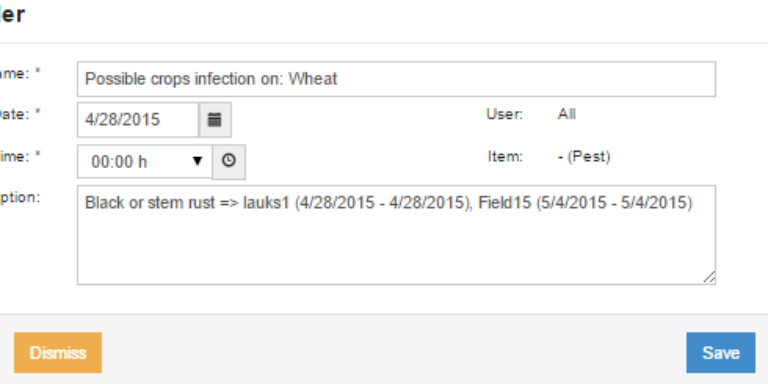768x384 pixels.
Task: Dismiss the reminder dialog
Action: (58, 353)
